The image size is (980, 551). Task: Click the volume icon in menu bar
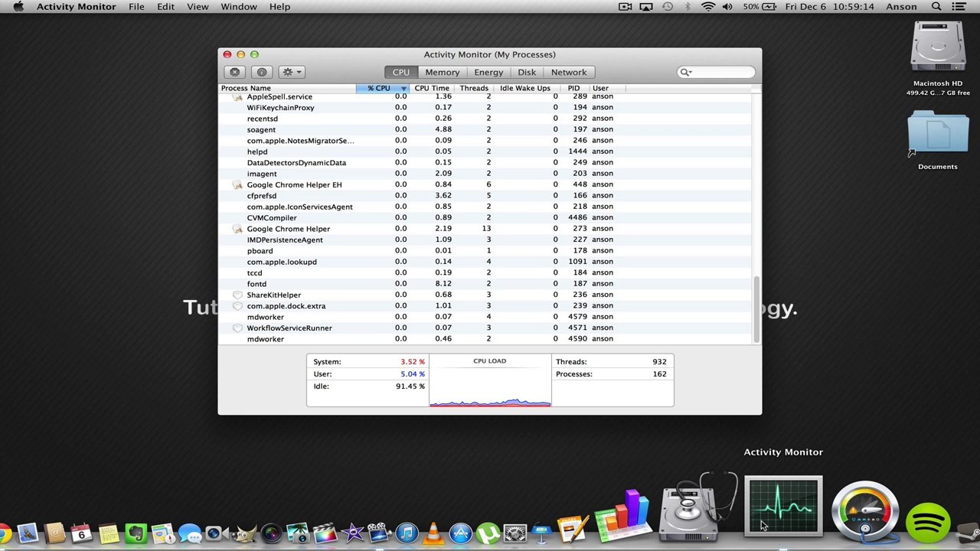coord(727,7)
